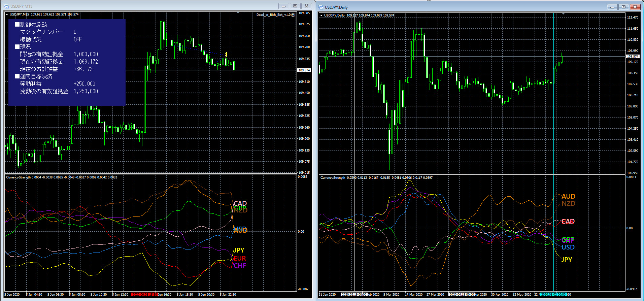Click the 109.574 price tag in Daily chart
Screen dimensions: 644x301
(x=633, y=57)
